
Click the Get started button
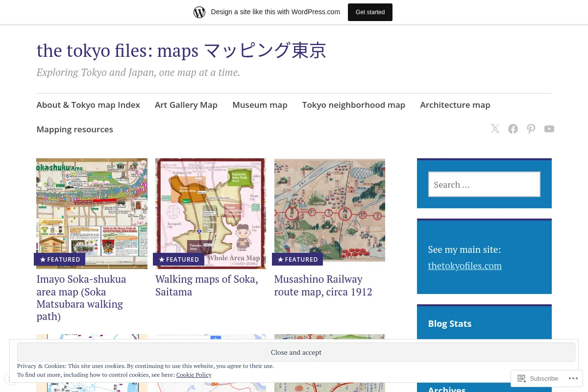(x=370, y=12)
